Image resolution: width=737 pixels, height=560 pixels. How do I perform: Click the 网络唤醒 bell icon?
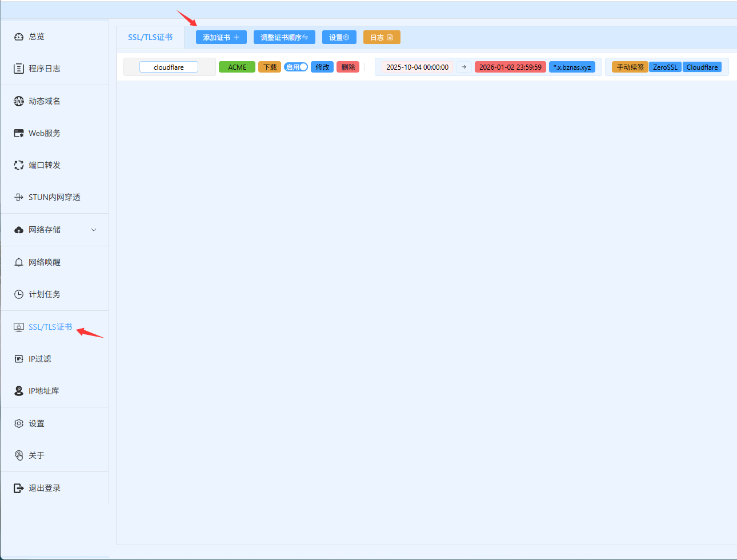(x=19, y=262)
